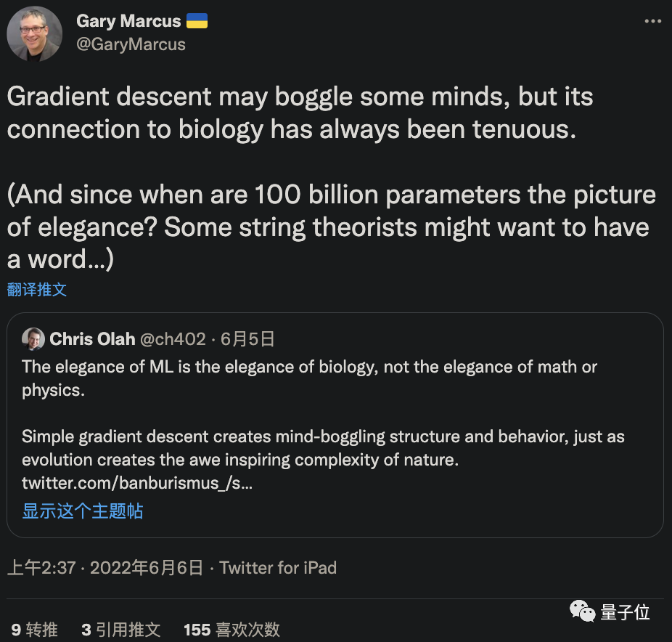This screenshot has width=672, height=642.
Task: Click Gary Marcus's profile avatar
Action: [x=34, y=33]
